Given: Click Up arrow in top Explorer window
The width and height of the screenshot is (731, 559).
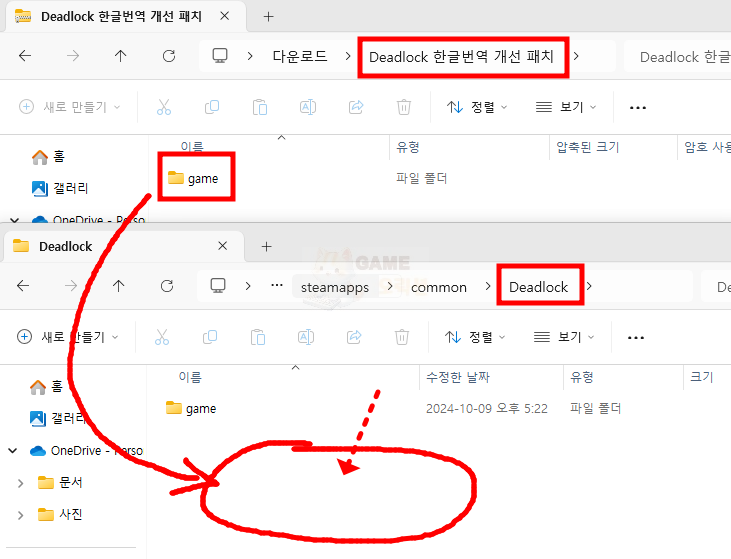Looking at the screenshot, I should click(121, 56).
